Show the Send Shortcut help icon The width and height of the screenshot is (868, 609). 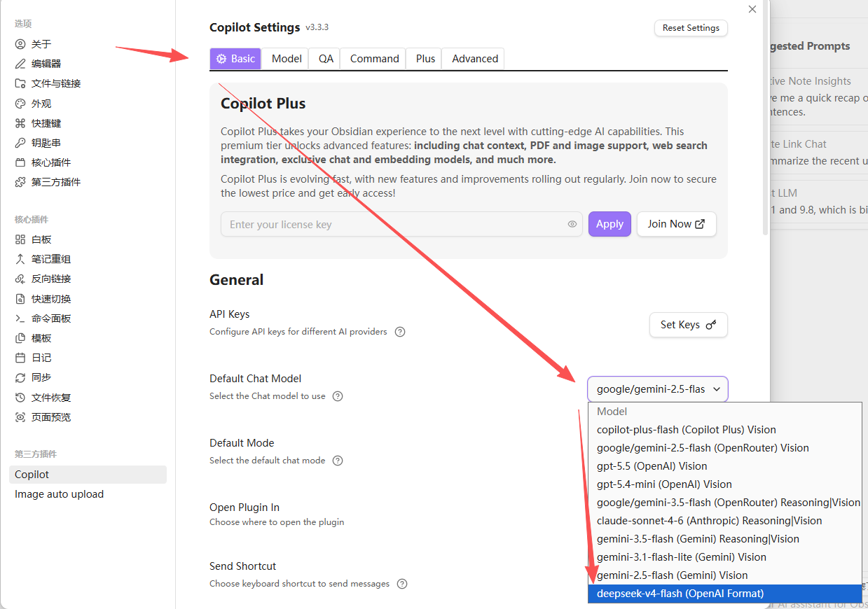click(x=402, y=584)
